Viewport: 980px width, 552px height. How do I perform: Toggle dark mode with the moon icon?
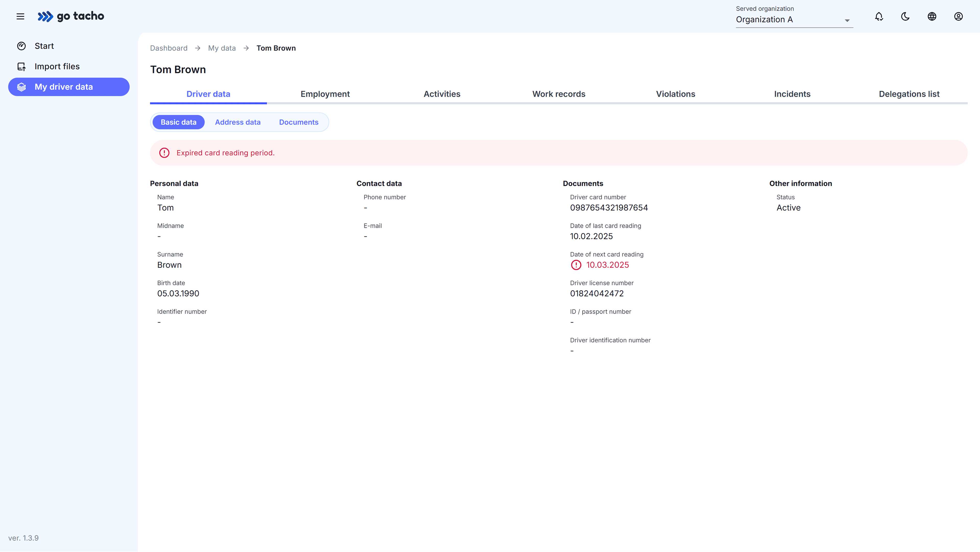click(905, 16)
